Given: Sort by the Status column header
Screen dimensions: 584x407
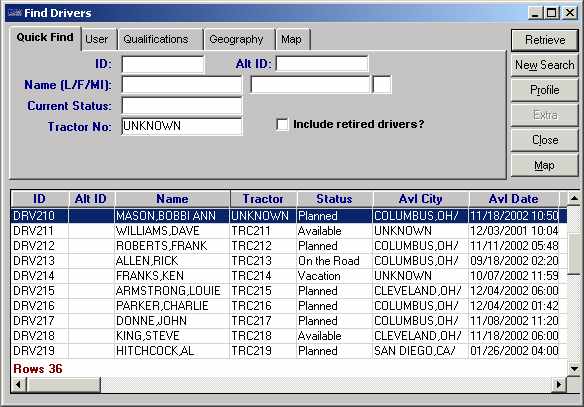Looking at the screenshot, I should pos(334,199).
